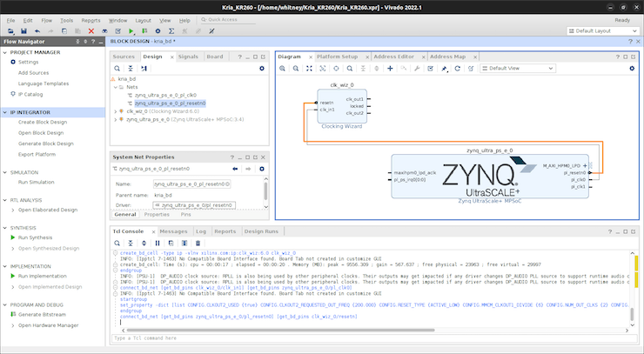The image size is (644, 354).
Task: Click the Save toolbar icon
Action: [23, 30]
